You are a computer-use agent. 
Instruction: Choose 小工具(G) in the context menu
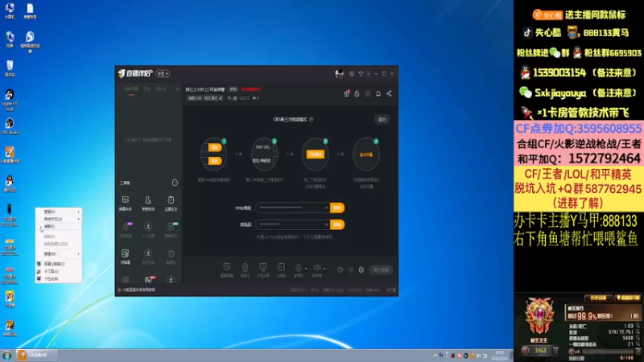[x=59, y=271]
